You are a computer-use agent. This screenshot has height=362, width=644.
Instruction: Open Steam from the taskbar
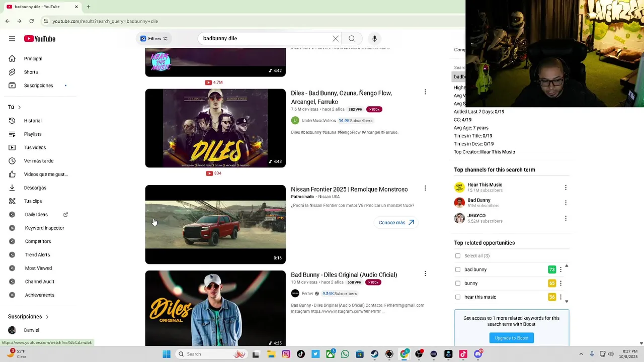pyautogui.click(x=375, y=354)
